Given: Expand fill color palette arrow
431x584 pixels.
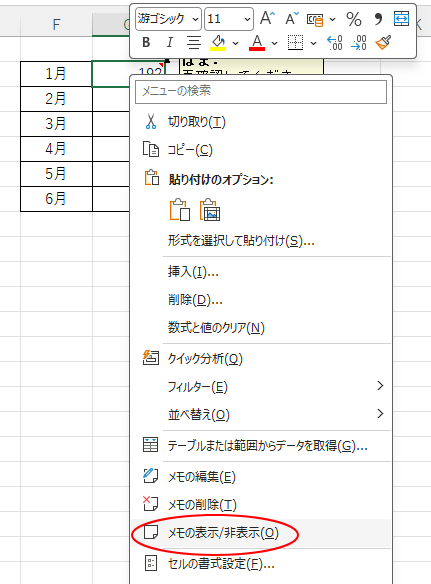Looking at the screenshot, I should pos(235,43).
